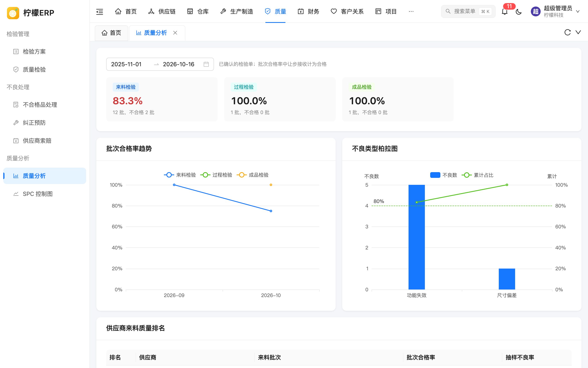Open 质量检验 in sidebar
This screenshot has height=368, width=588.
pos(45,70)
